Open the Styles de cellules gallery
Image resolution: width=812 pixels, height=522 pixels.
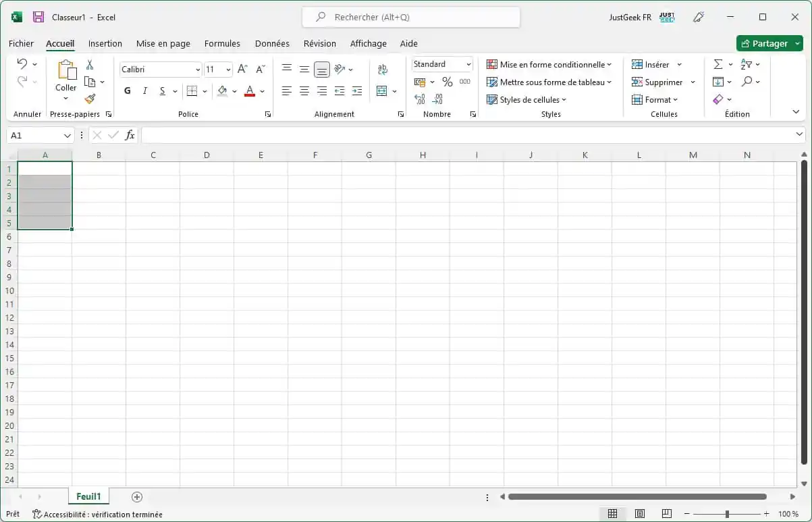click(x=526, y=99)
